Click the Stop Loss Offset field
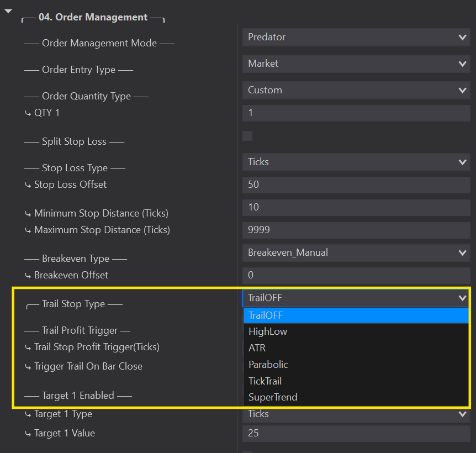Viewport: 476px width, 453px height. (x=356, y=185)
